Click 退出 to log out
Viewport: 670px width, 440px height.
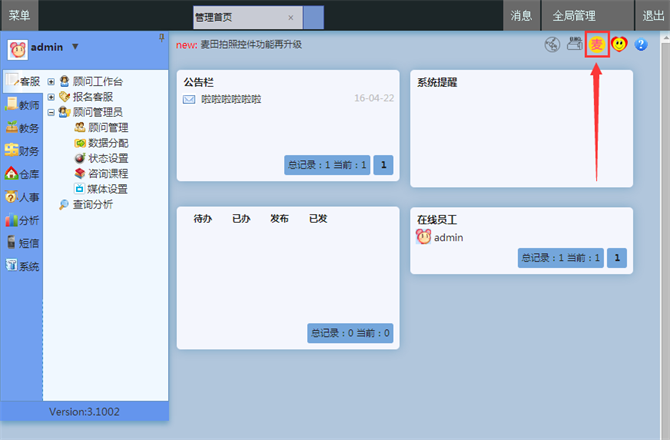653,16
